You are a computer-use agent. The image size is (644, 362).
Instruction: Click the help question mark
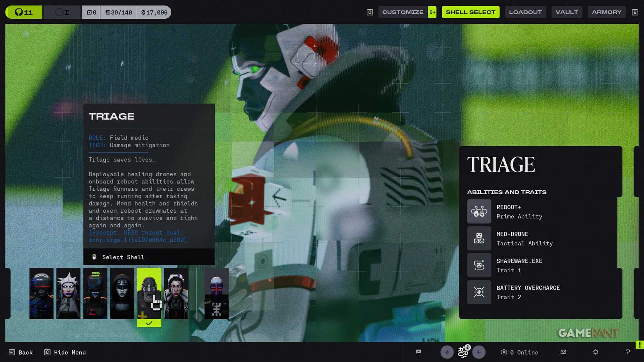pyautogui.click(x=627, y=352)
